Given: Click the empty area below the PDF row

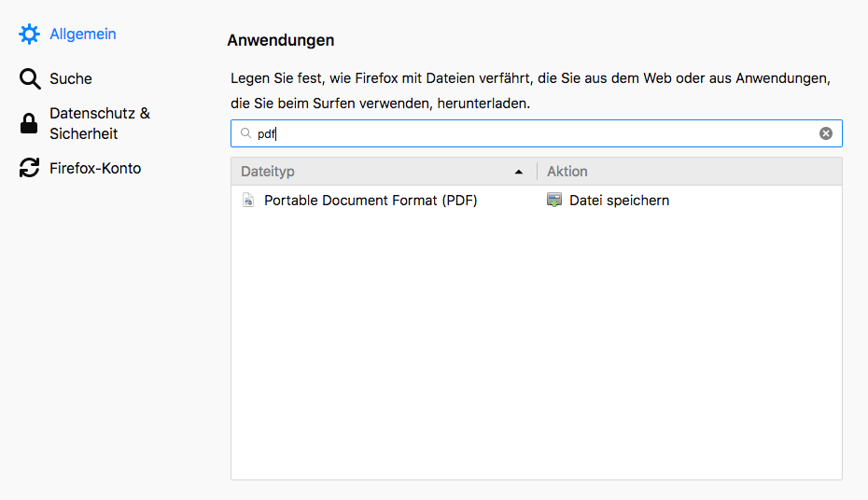Looking at the screenshot, I should coord(536,354).
